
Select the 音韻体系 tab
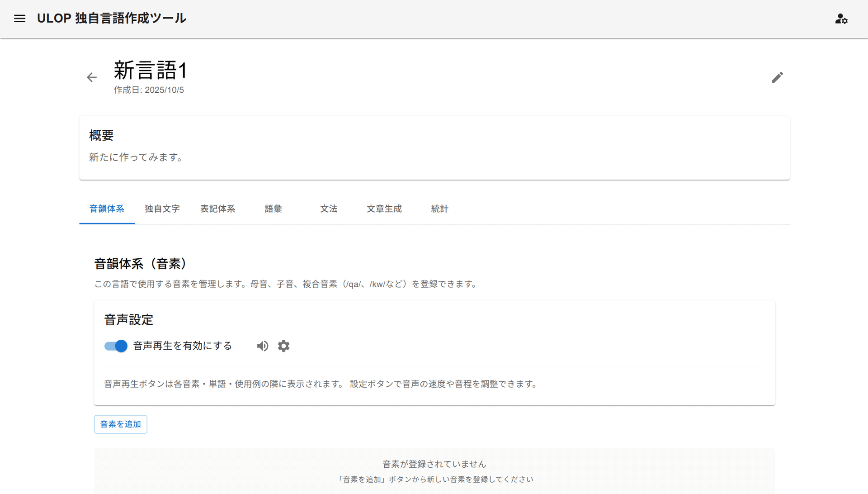(x=107, y=209)
